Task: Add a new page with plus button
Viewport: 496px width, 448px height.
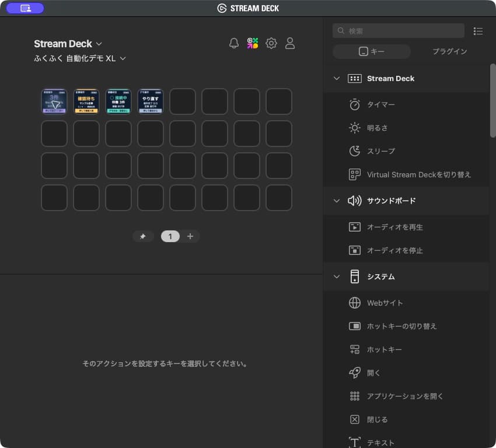Action: point(190,236)
